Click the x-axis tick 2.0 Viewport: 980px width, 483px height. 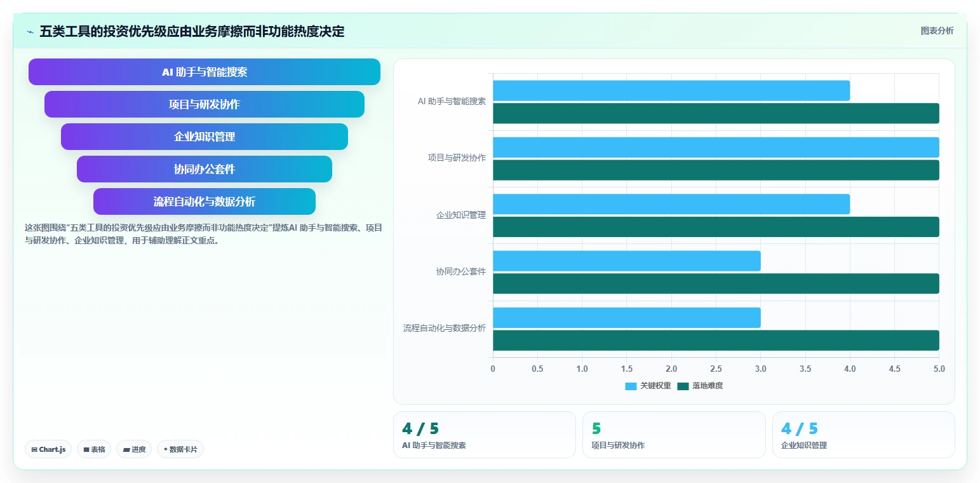(x=671, y=369)
